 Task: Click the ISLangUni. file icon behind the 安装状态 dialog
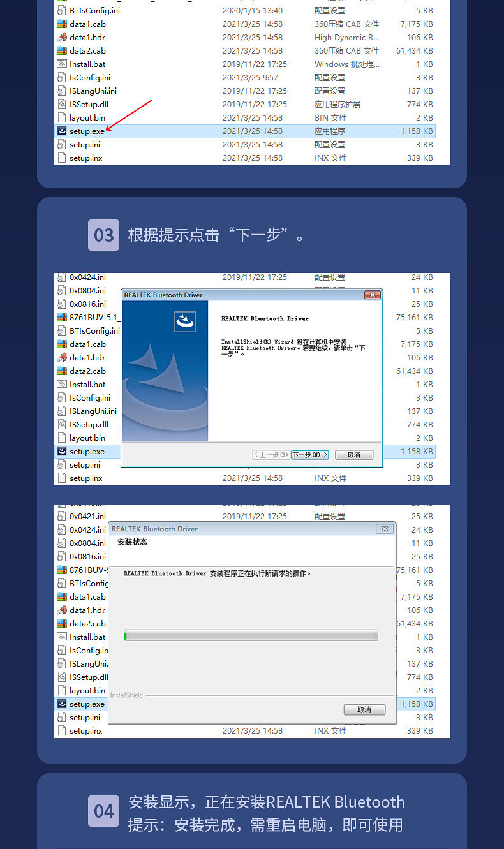click(x=62, y=663)
